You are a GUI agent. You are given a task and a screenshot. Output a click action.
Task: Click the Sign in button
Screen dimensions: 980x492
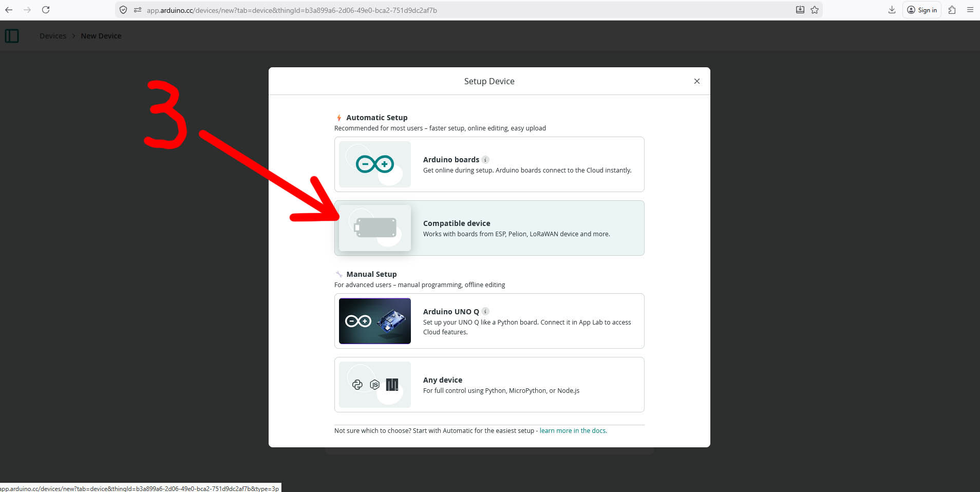coord(922,10)
